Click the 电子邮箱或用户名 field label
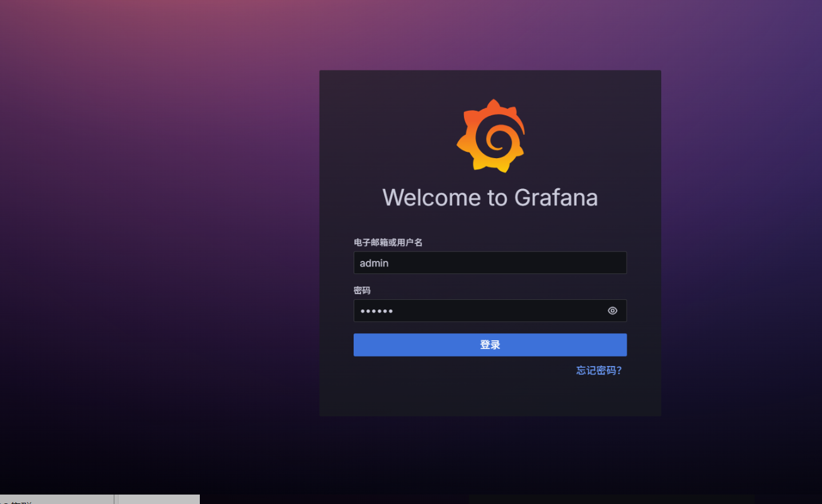Image resolution: width=822 pixels, height=504 pixels. point(388,243)
